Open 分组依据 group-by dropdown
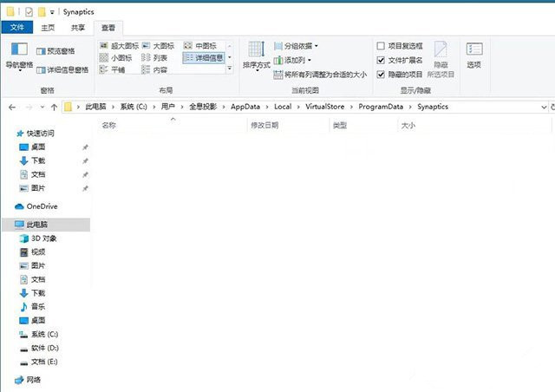Viewport: 555px width, 392px height. click(x=296, y=46)
